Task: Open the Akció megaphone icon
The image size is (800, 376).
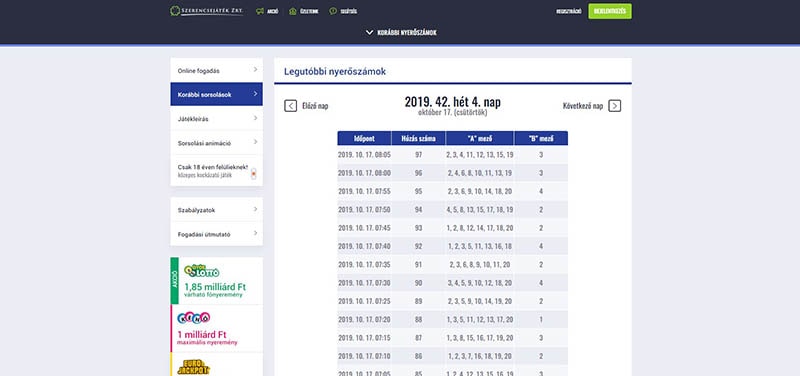Action: (260, 11)
